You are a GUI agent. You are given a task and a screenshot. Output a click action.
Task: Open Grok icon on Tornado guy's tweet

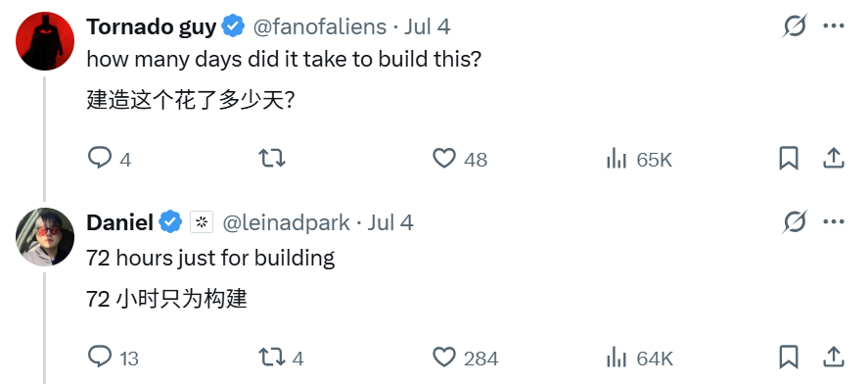click(x=795, y=26)
